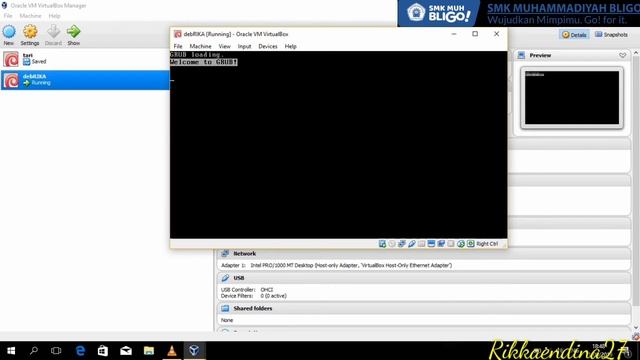The width and height of the screenshot is (640, 360).
Task: Click the Preview panel monitor icon
Action: pyautogui.click(x=521, y=55)
